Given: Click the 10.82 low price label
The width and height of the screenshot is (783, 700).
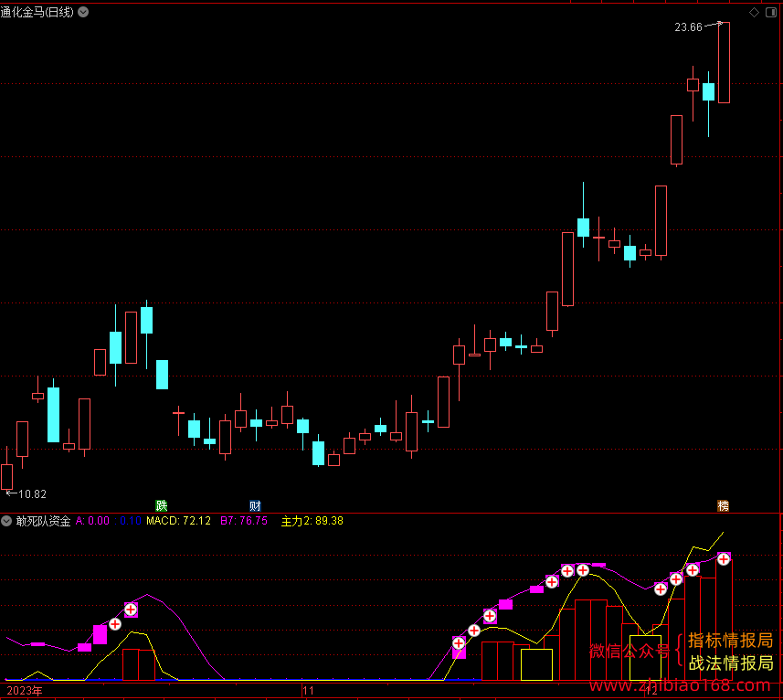Looking at the screenshot, I should click(x=33, y=494).
